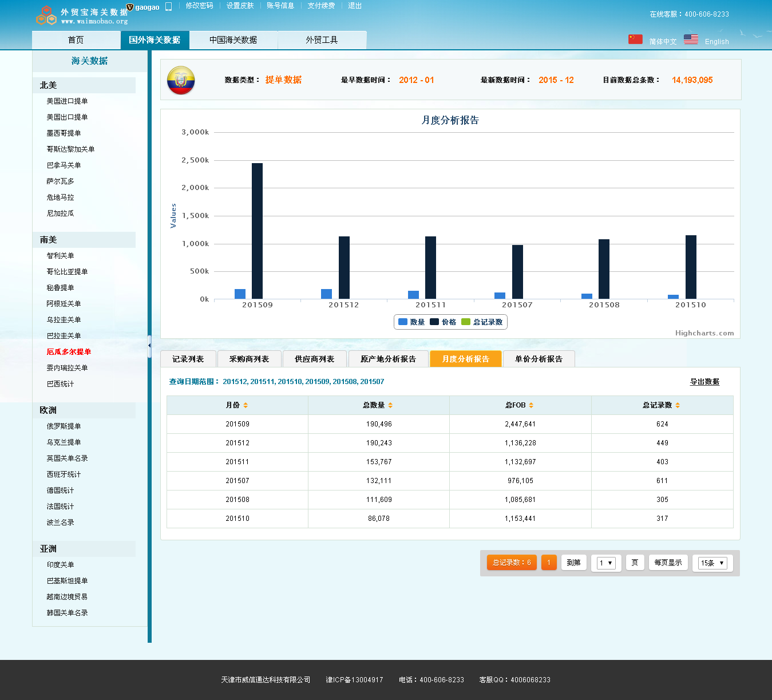Open the 15条 per-page dropdown
The image size is (772, 700).
tap(712, 563)
